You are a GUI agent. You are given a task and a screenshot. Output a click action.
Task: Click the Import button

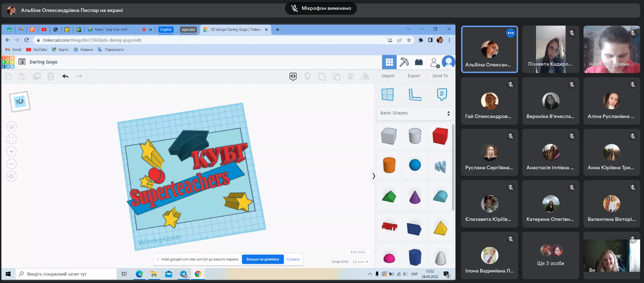pos(388,76)
